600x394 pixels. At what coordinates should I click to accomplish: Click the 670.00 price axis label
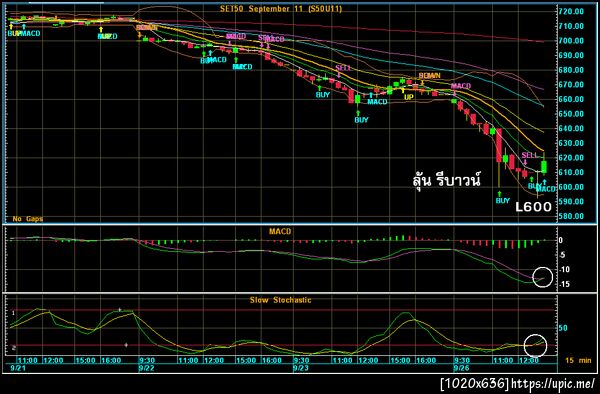click(571, 85)
